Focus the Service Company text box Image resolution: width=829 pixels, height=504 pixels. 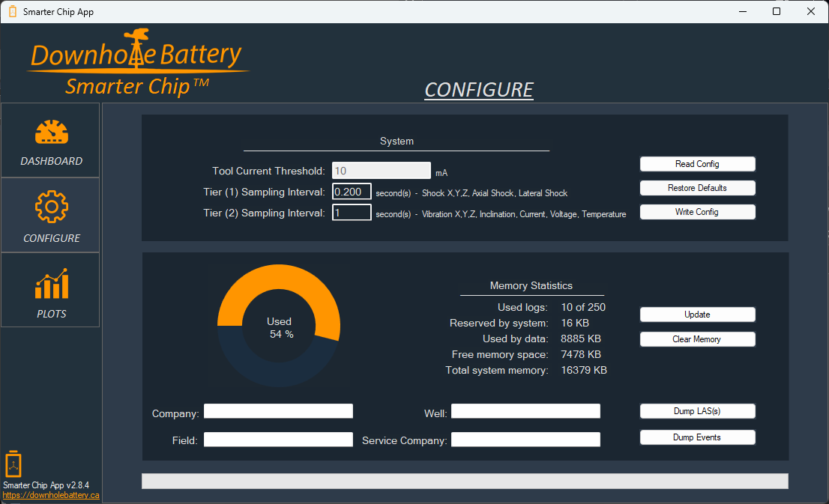click(x=525, y=440)
